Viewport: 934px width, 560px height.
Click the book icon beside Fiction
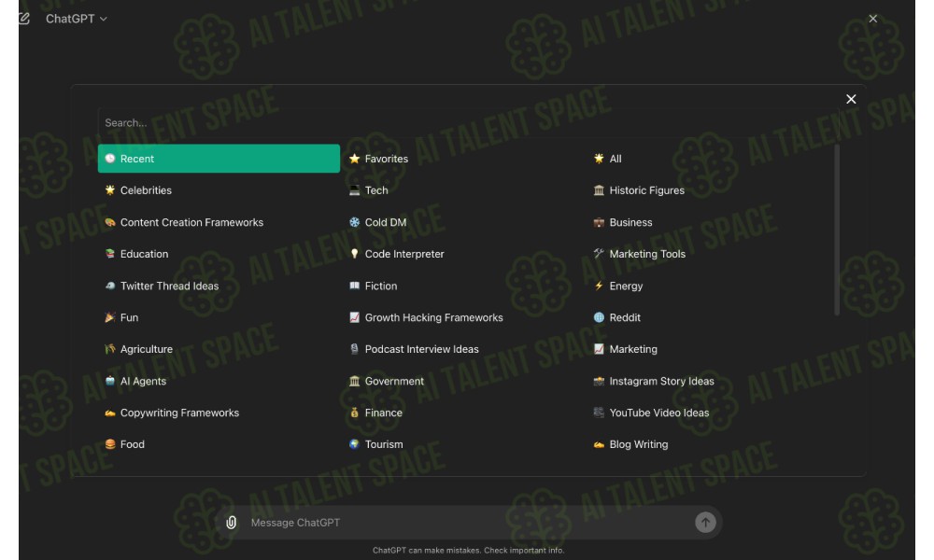click(x=354, y=286)
